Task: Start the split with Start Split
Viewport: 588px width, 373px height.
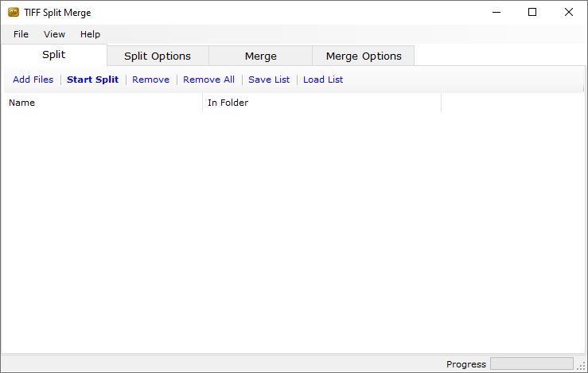Action: (x=92, y=80)
